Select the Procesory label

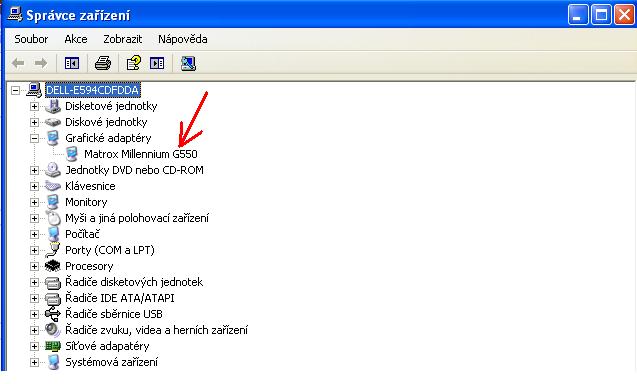[x=89, y=266]
